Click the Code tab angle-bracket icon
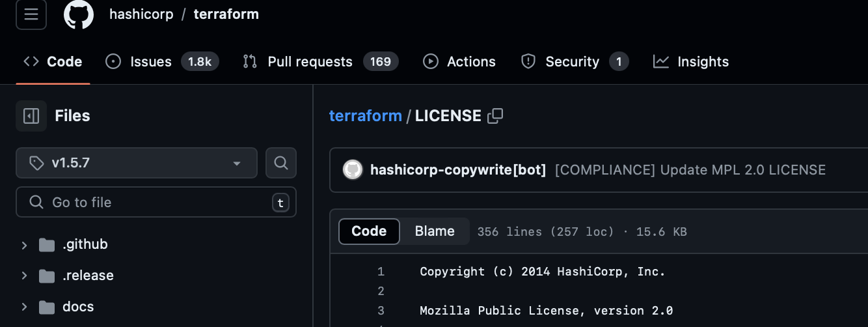 coord(31,62)
